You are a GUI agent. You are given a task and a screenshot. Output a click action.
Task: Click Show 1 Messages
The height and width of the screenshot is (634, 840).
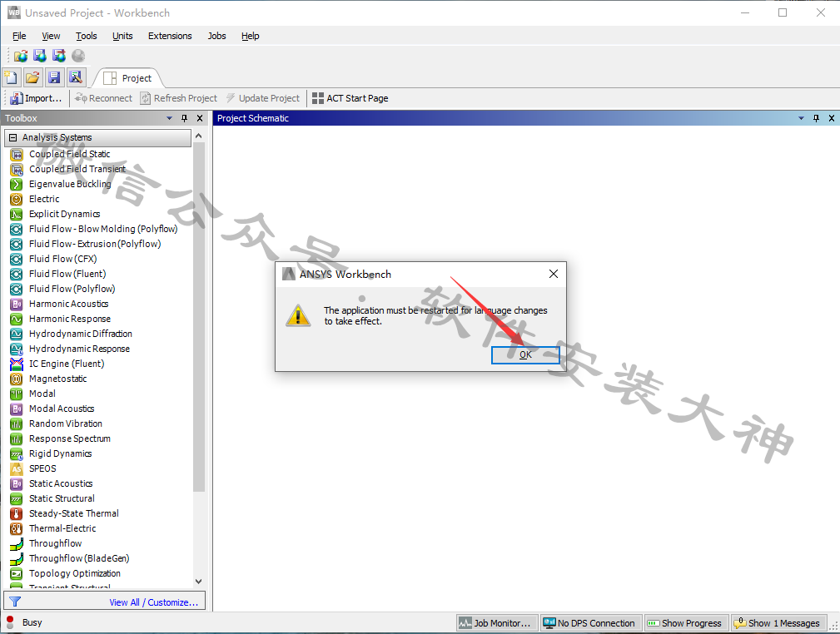click(x=779, y=622)
